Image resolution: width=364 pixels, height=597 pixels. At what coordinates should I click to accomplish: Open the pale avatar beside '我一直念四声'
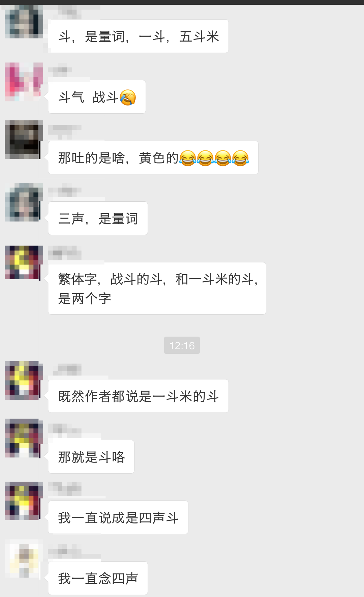coord(24,559)
